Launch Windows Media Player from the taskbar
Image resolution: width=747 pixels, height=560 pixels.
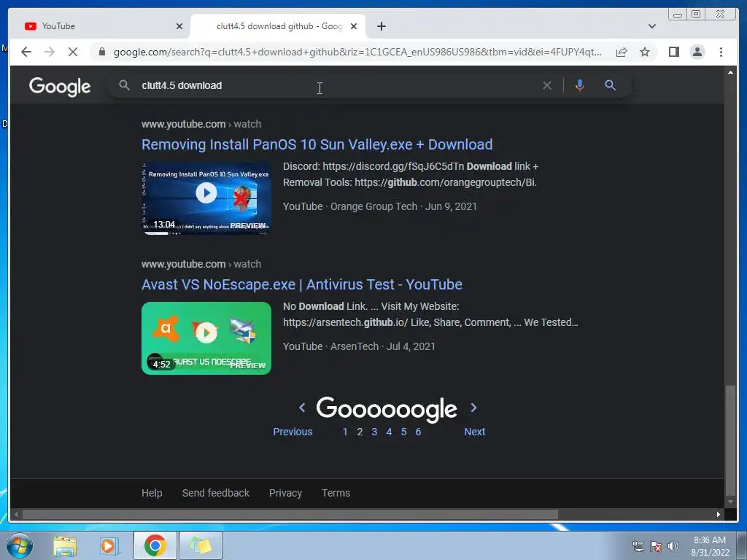(x=109, y=545)
